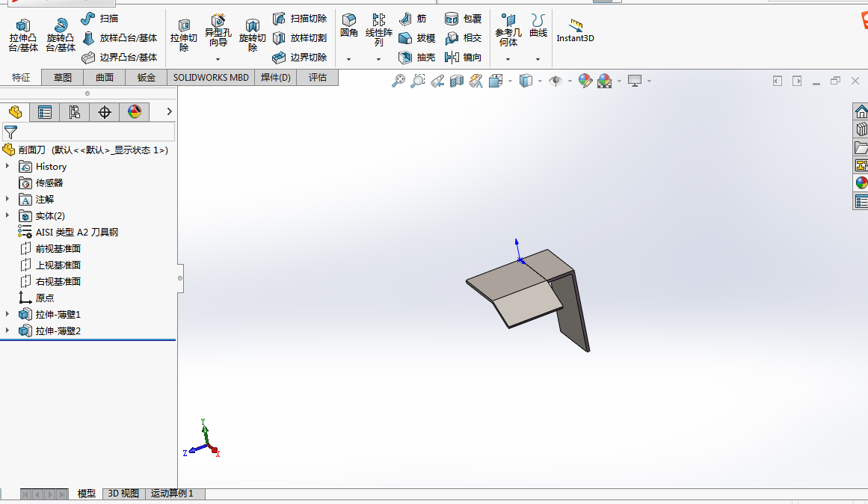Open Curves dropdown arrow
This screenshot has width=868, height=504.
click(x=538, y=59)
